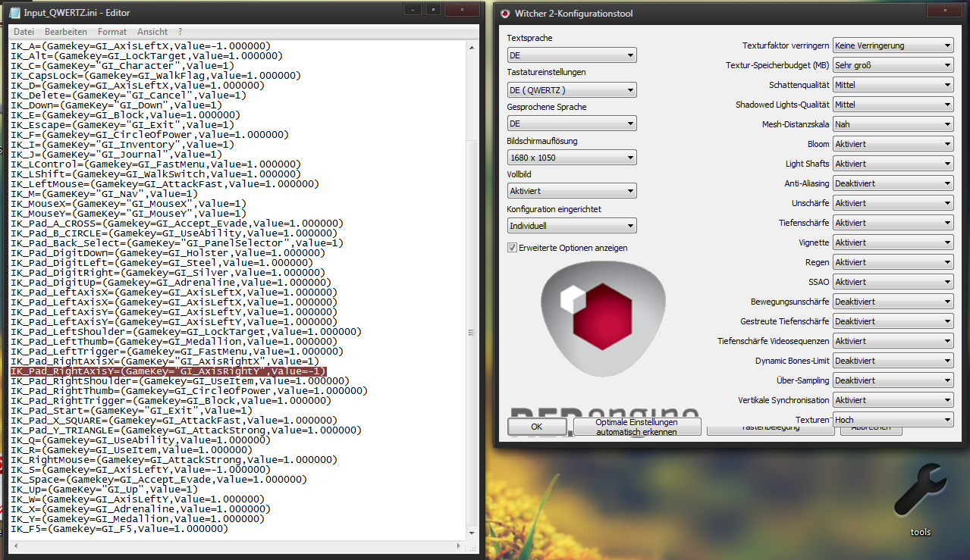Open the Bildschirmauflösung dropdown
Viewport: 970px width, 560px height.
click(x=572, y=158)
